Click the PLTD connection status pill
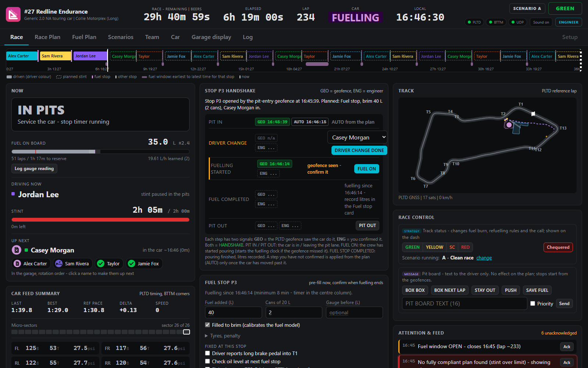Viewport: 588px width, 368px height. [x=474, y=22]
